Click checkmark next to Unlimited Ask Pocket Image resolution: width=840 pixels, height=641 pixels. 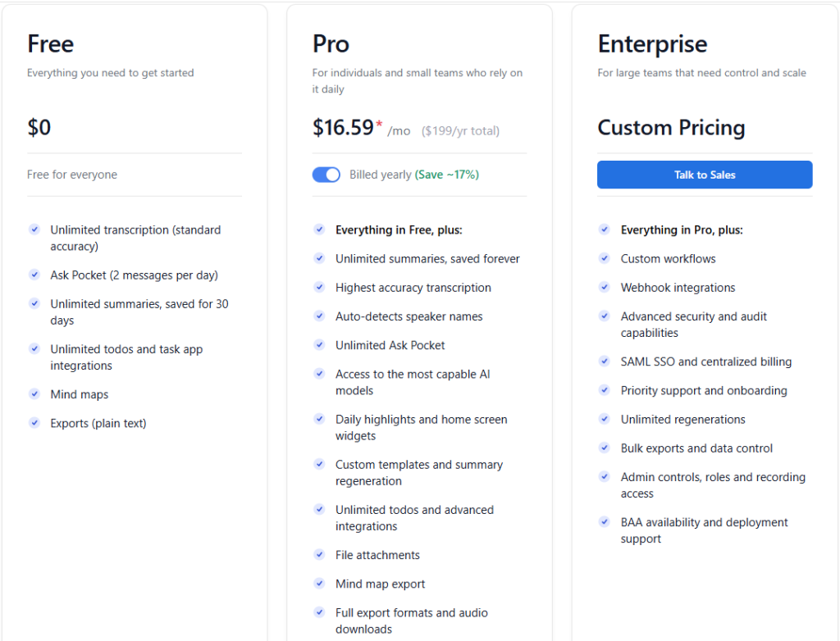point(319,345)
